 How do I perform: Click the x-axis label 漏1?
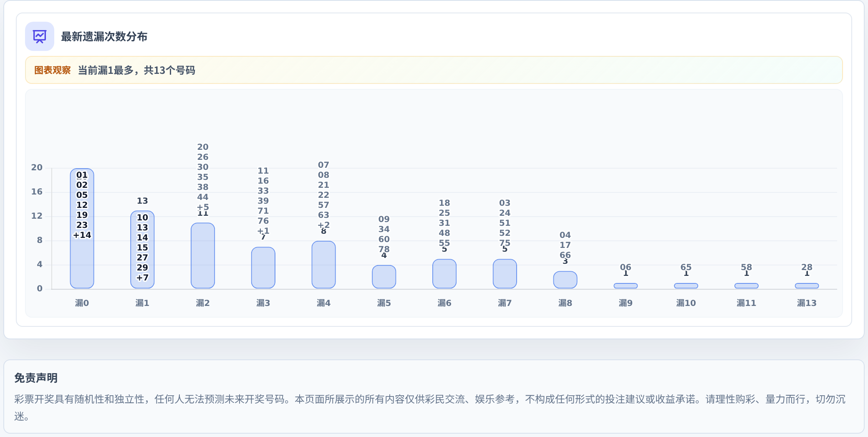point(142,303)
